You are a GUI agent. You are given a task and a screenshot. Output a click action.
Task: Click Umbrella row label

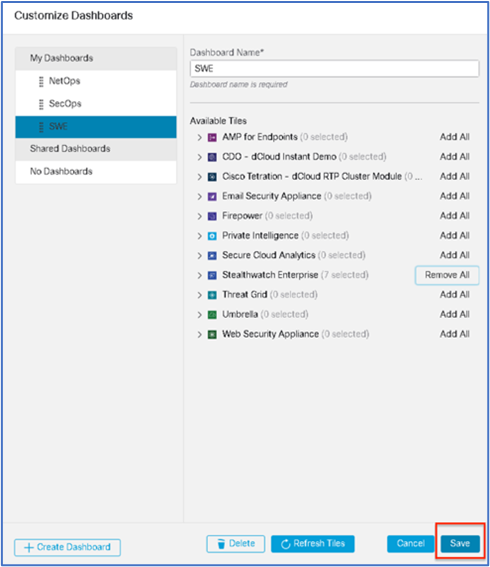pyautogui.click(x=240, y=315)
